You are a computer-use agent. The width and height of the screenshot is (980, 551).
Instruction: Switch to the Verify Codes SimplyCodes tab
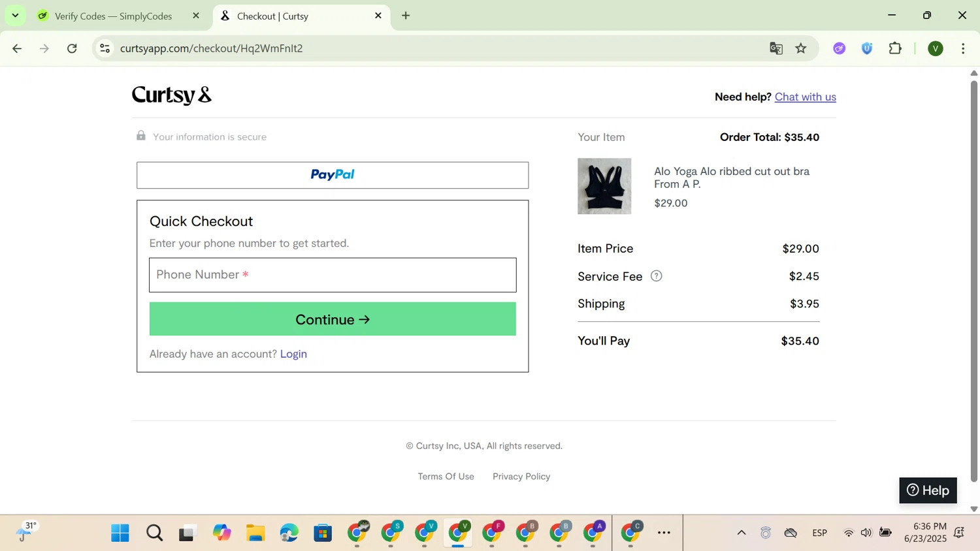click(x=112, y=16)
